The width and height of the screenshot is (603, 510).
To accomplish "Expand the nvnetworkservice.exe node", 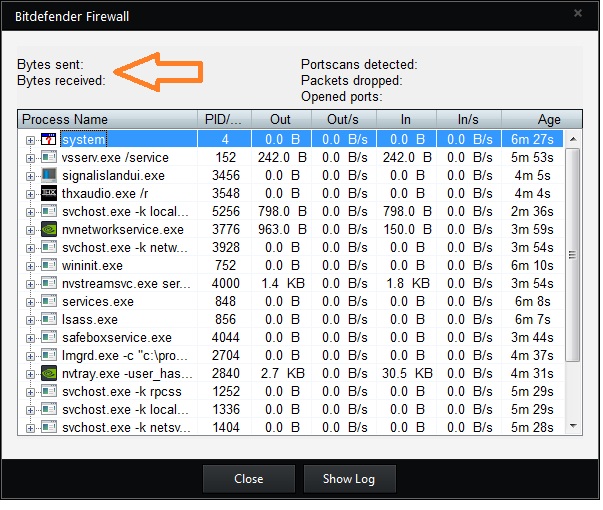I will pos(30,231).
